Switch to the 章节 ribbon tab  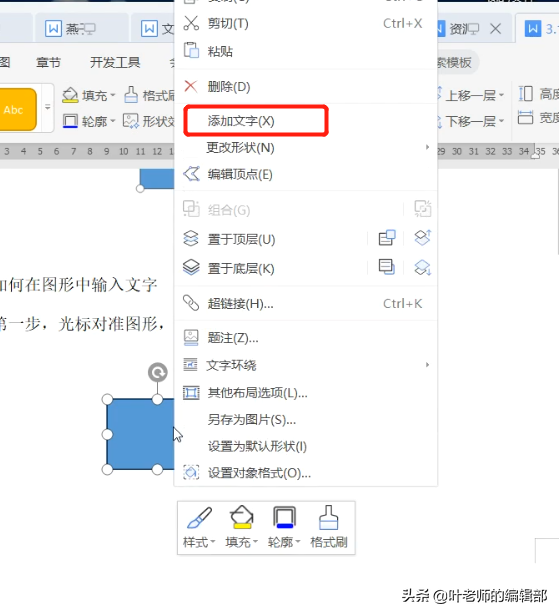coord(48,62)
